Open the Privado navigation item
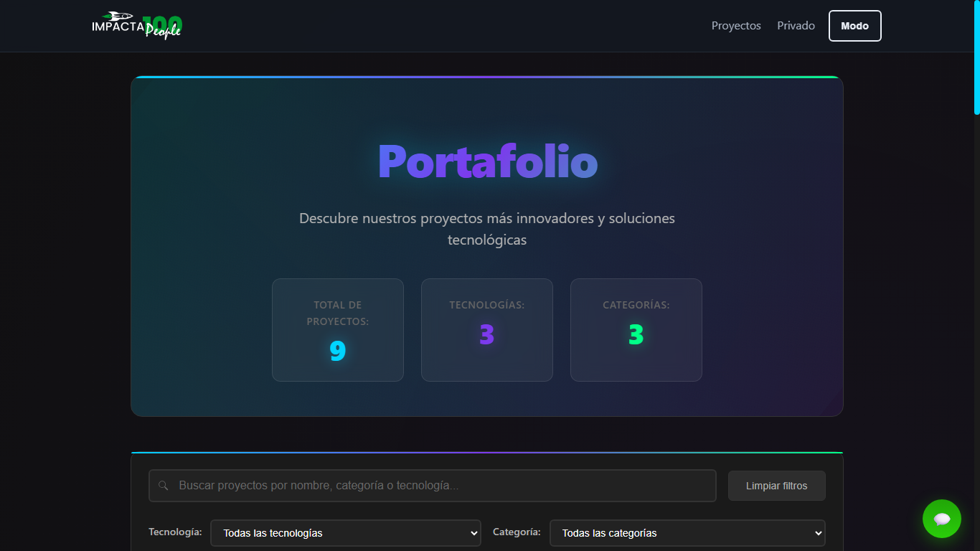The width and height of the screenshot is (980, 551). click(796, 26)
